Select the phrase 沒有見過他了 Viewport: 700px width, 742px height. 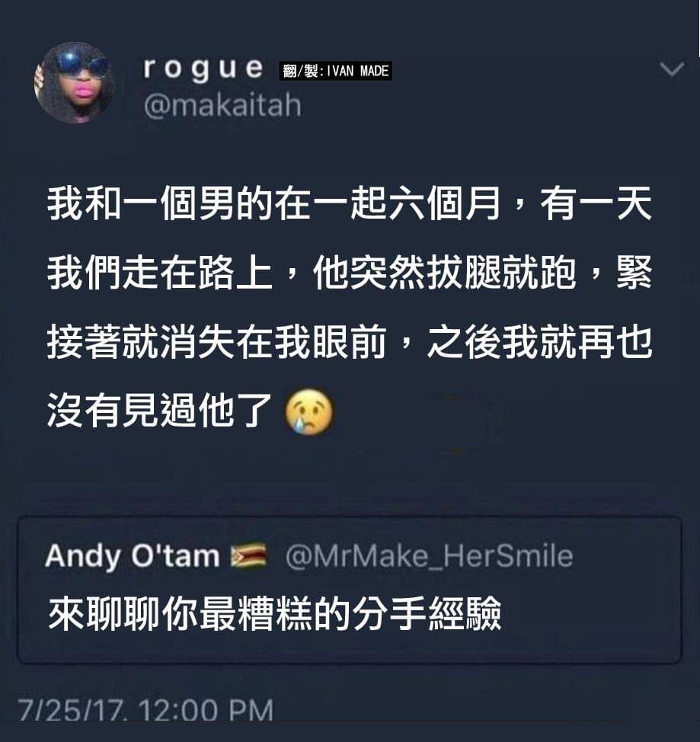(160, 411)
